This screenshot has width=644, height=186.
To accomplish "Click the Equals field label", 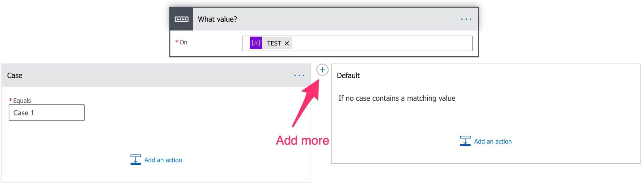I will pos(22,101).
